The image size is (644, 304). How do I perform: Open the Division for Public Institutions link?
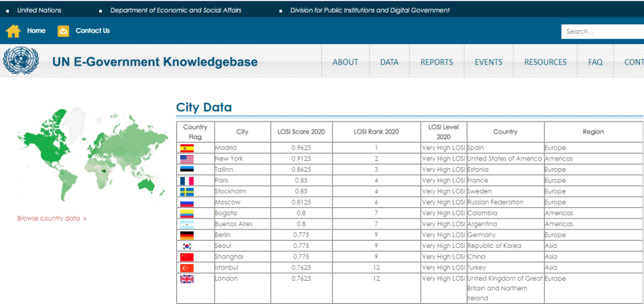(x=370, y=10)
